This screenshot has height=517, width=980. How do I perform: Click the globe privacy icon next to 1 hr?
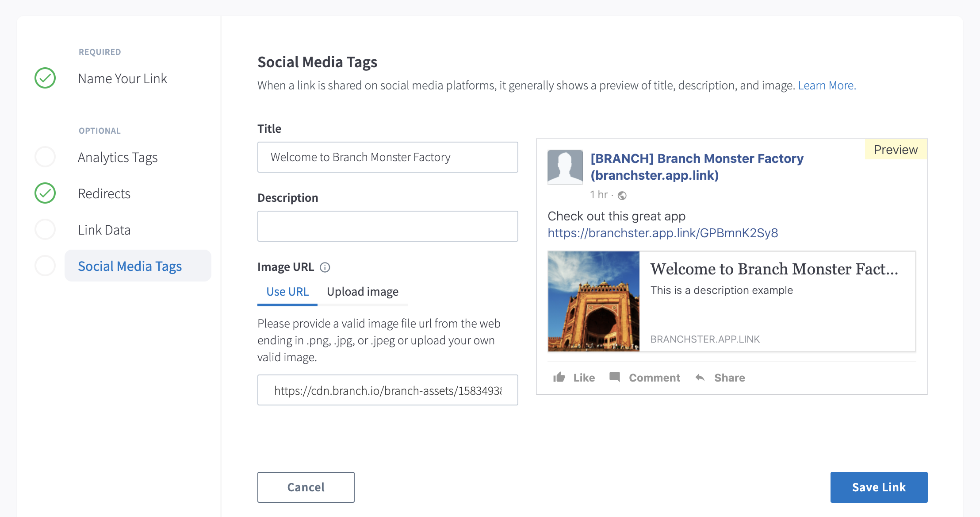tap(622, 195)
